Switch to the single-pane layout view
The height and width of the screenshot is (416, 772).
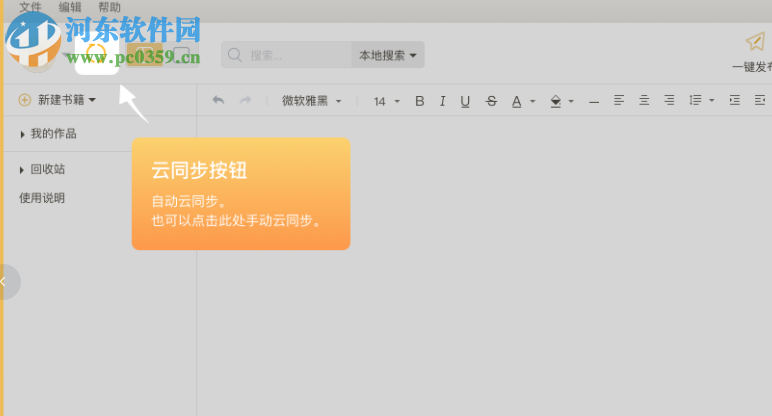click(181, 54)
